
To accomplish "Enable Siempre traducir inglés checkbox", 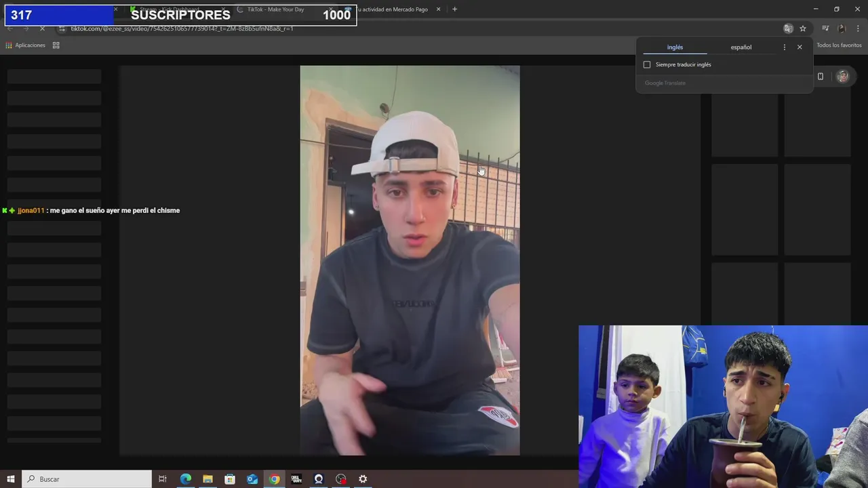I will point(647,65).
